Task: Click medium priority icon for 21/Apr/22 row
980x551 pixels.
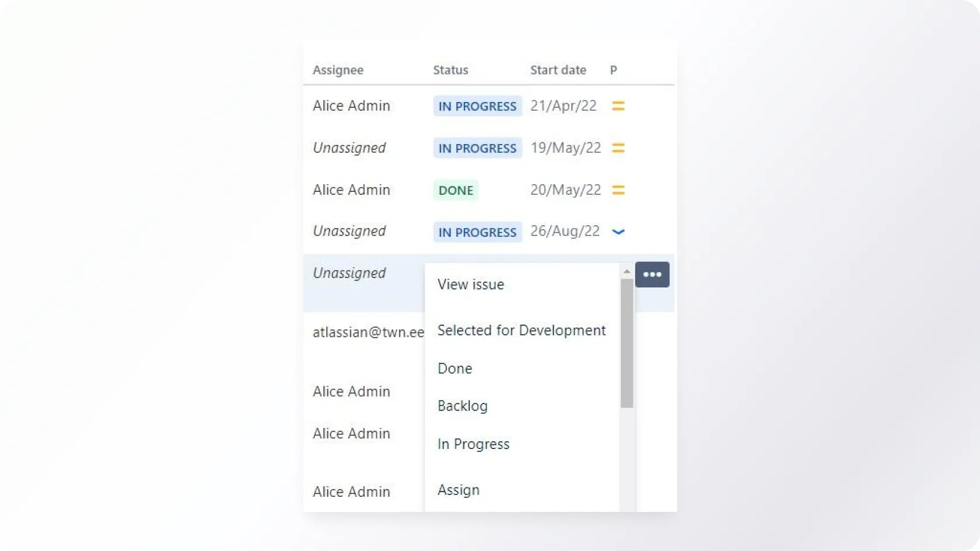Action: [x=618, y=106]
